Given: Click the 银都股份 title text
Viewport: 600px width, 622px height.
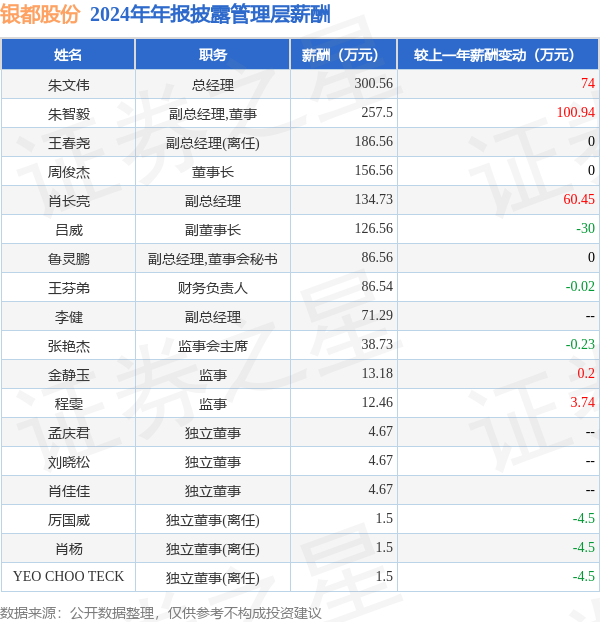Looking at the screenshot, I should coord(40,15).
